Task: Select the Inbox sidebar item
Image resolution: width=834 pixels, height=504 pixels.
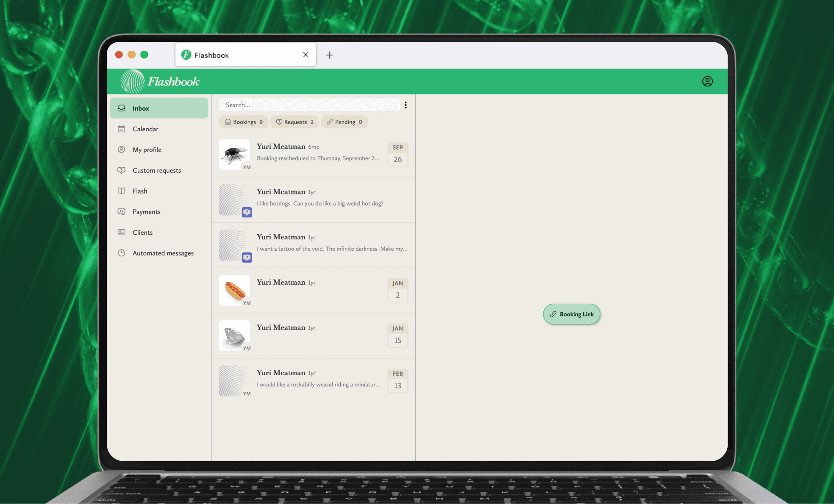Action: tap(159, 108)
